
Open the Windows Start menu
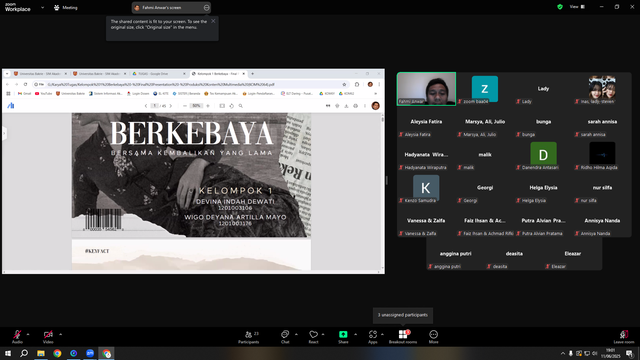pos(8,353)
